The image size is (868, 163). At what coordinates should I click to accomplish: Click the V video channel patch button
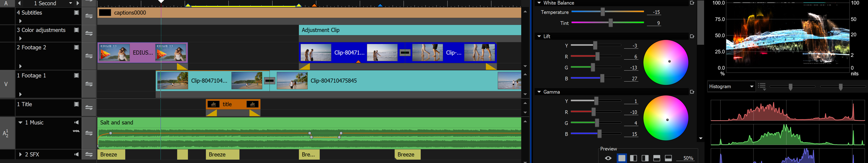tap(6, 84)
